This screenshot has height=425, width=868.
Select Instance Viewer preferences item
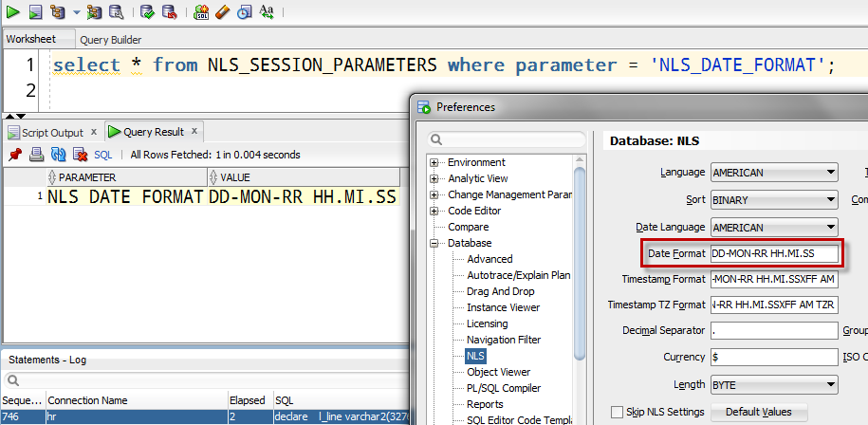click(503, 307)
